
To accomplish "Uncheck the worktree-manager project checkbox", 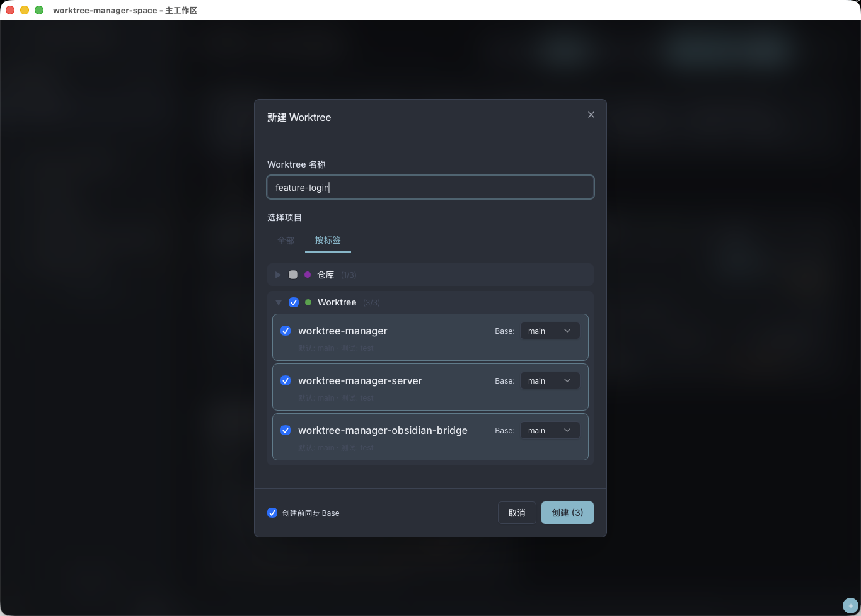I will (286, 331).
